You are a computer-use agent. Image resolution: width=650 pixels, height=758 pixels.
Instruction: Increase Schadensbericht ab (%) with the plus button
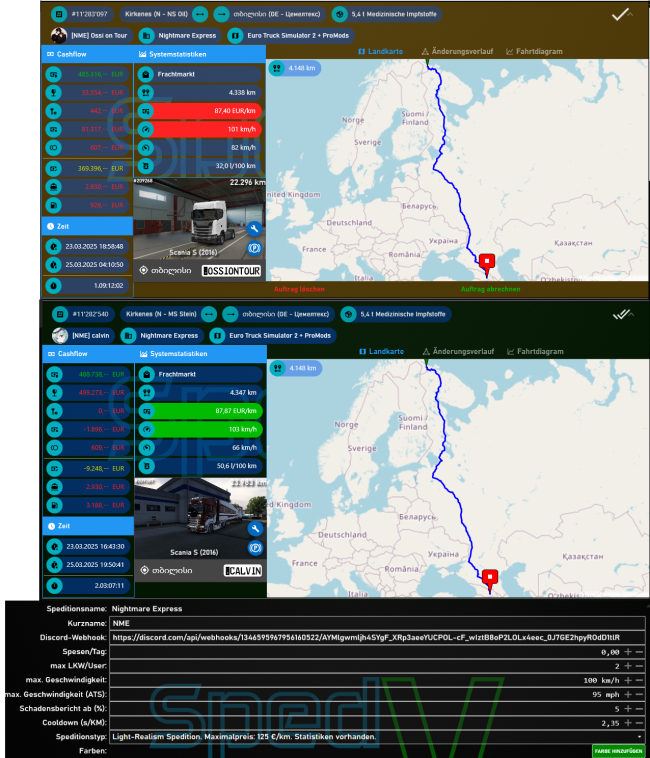coord(628,708)
